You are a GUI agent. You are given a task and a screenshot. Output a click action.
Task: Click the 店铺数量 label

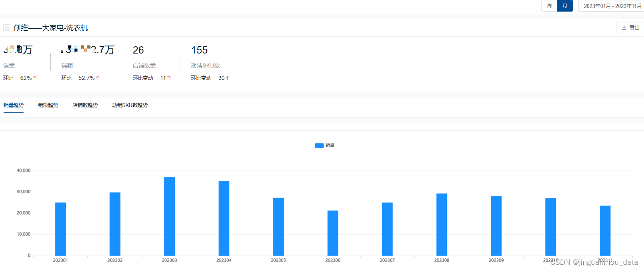coord(144,66)
